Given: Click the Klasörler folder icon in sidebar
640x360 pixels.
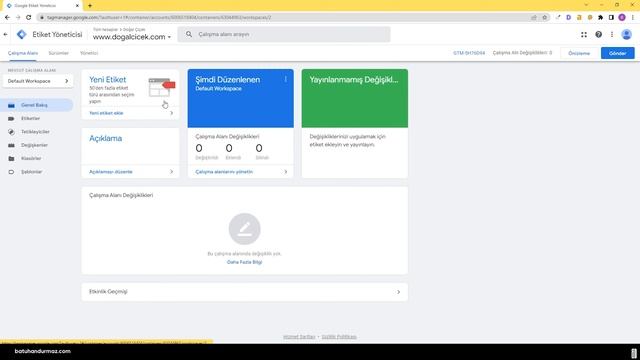Looking at the screenshot, I should click(11, 158).
